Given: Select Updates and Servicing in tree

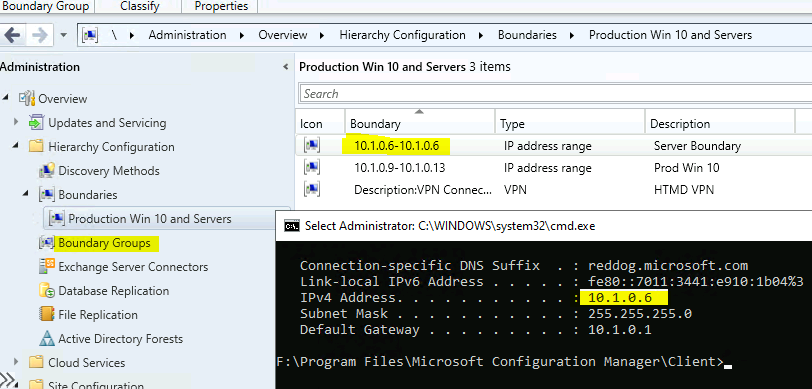Looking at the screenshot, I should click(107, 123).
